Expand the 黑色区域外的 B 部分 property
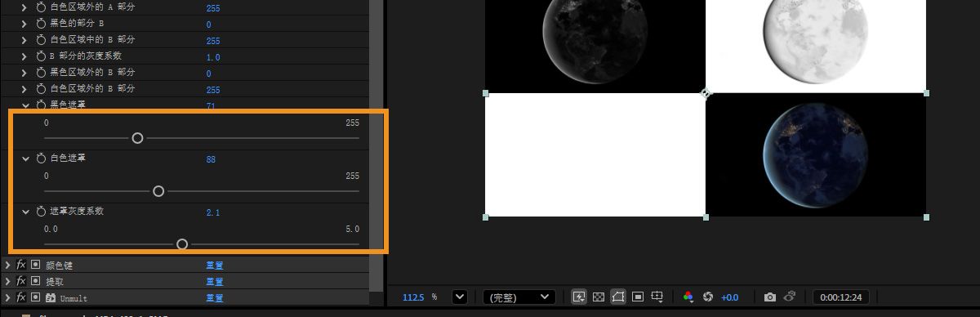 tap(25, 73)
